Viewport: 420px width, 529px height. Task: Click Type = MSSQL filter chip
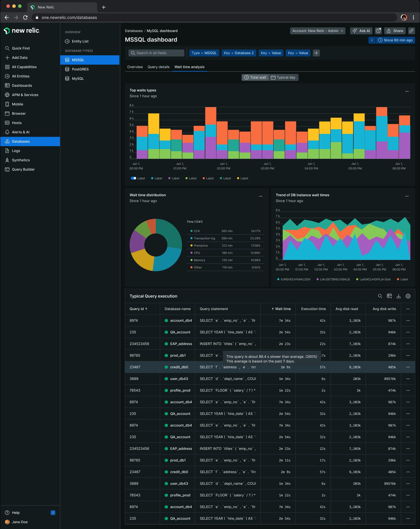click(204, 53)
